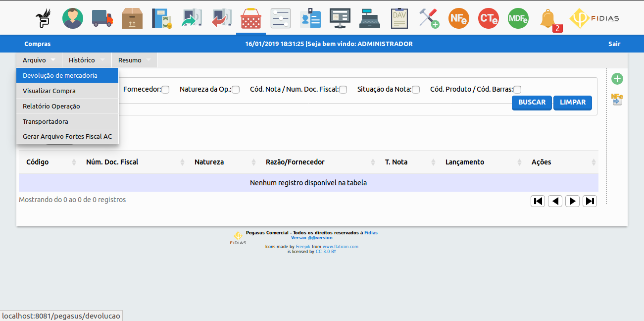
Task: Toggle the Natureza da Op. checkbox
Action: (236, 90)
